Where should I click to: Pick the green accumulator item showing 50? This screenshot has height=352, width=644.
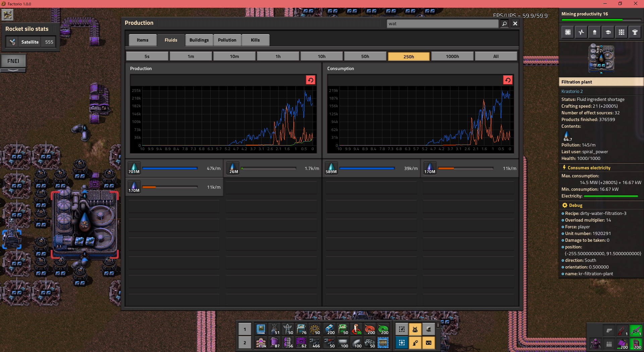tap(343, 329)
